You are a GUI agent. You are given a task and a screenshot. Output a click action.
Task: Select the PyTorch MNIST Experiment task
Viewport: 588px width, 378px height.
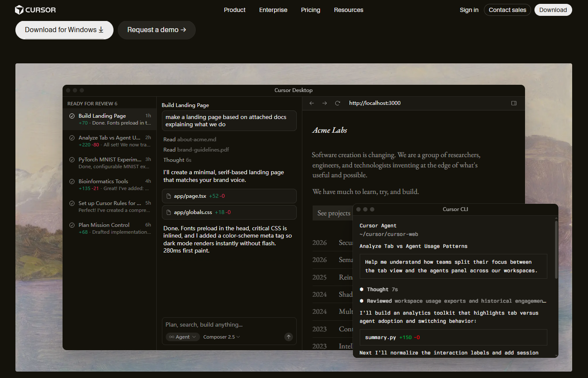[110, 163]
